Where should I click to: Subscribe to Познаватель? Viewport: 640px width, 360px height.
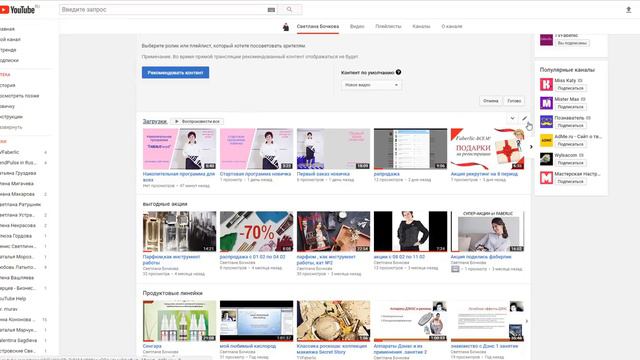click(x=571, y=126)
